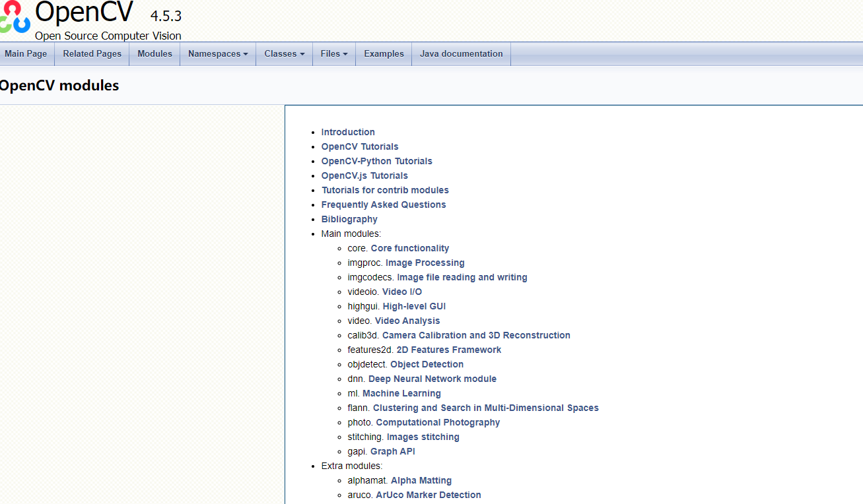Viewport: 863px width, 504px height.
Task: Open Clustering and Search in Multi-Dimensional Spaces link
Action: tap(486, 408)
